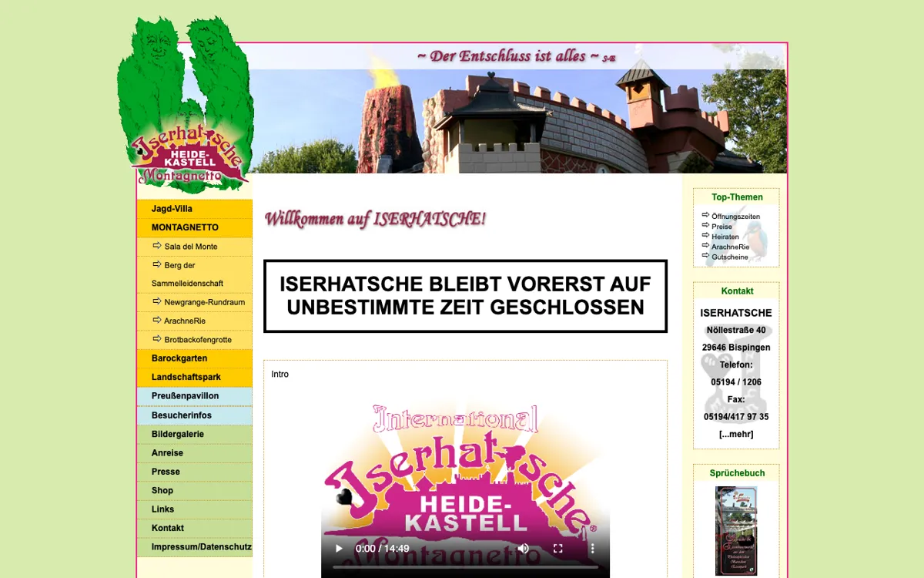Viewport: 924px width, 578px height.
Task: Open Öffnungszeiten in Top-Themen
Action: [735, 217]
